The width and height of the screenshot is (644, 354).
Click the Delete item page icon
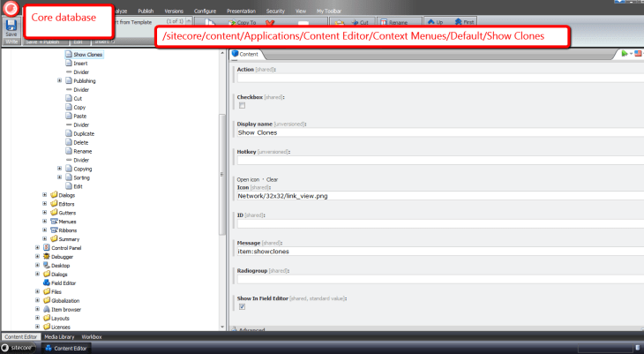pos(69,142)
